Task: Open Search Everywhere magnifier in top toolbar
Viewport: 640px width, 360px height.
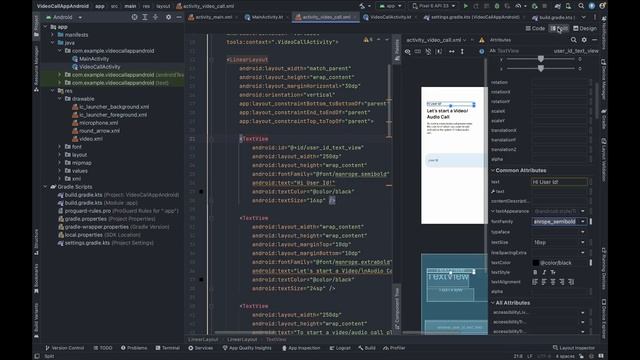Action: [x=581, y=6]
